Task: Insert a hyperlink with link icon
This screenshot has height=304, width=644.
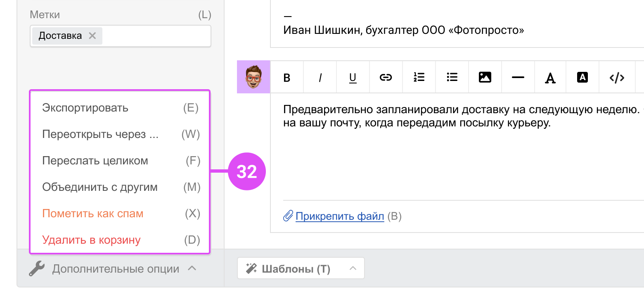Action: point(386,77)
